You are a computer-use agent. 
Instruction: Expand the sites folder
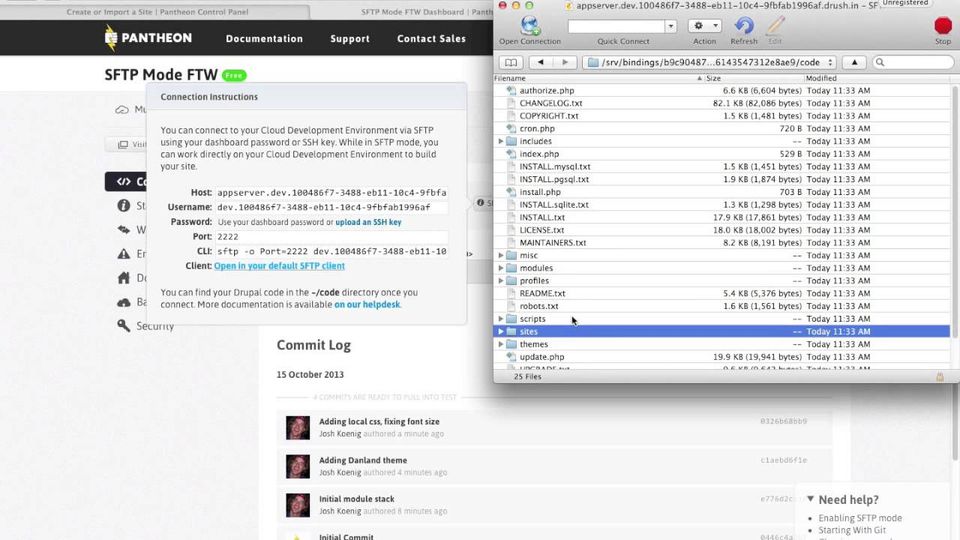501,332
